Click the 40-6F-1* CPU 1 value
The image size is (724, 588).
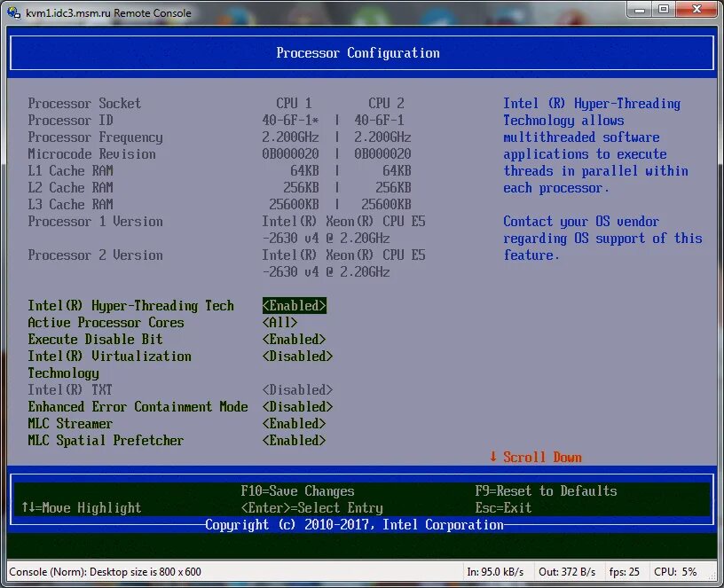coord(290,121)
